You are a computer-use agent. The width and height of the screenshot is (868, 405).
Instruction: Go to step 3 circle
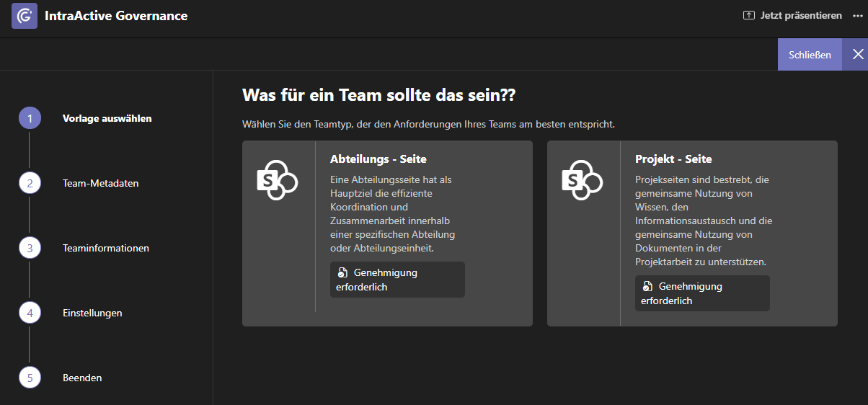[x=30, y=248]
